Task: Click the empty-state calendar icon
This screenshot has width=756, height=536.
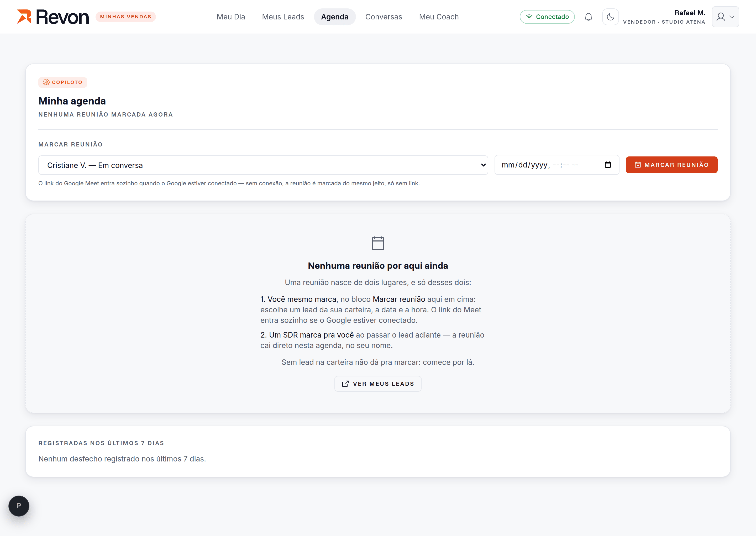Action: (377, 243)
